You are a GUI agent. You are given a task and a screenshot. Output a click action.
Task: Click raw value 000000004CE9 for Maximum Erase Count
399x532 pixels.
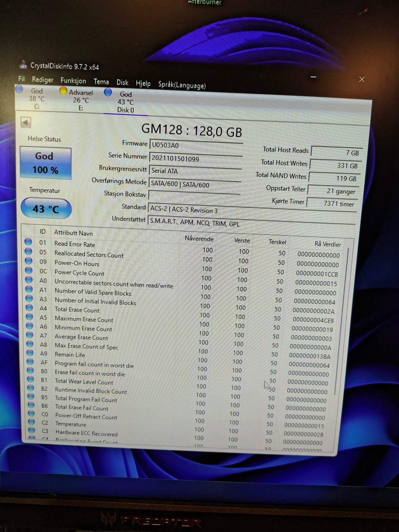(313, 320)
